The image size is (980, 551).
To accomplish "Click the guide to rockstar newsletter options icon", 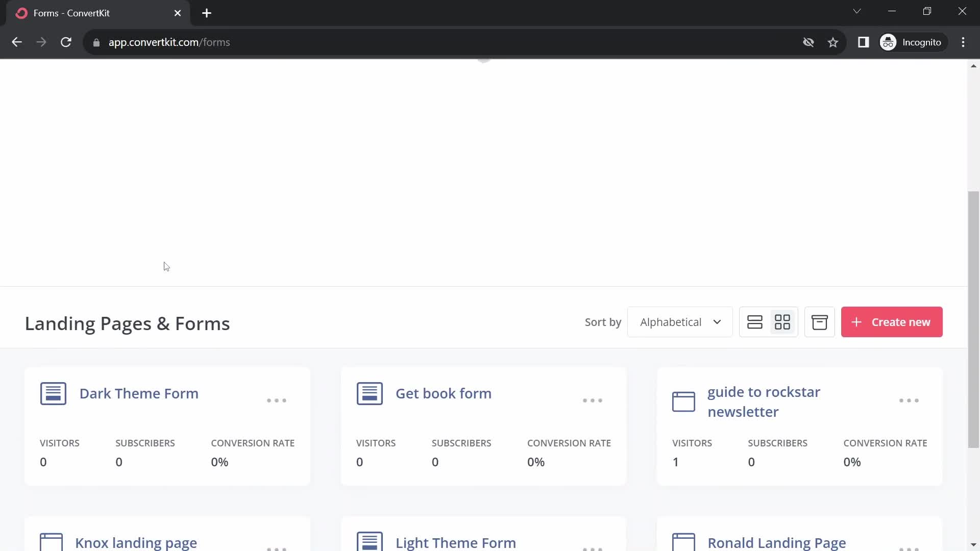I will 909,400.
